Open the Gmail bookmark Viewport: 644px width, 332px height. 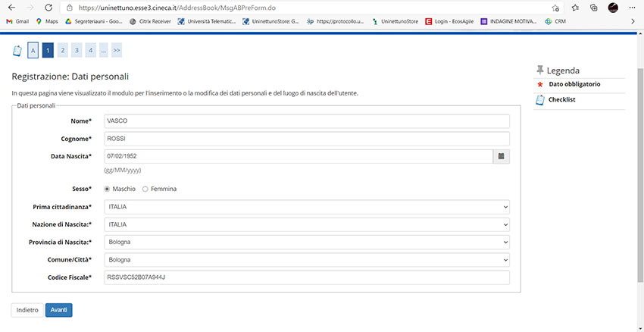click(x=17, y=21)
